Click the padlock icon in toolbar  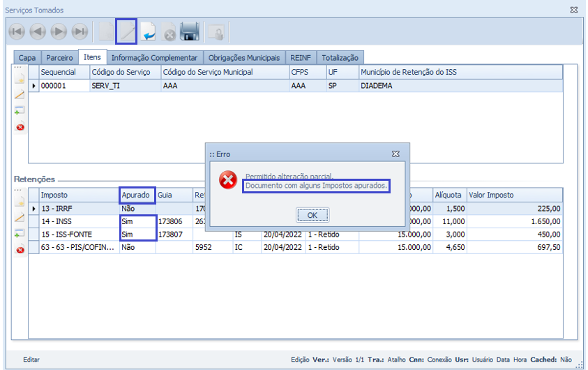(x=217, y=31)
